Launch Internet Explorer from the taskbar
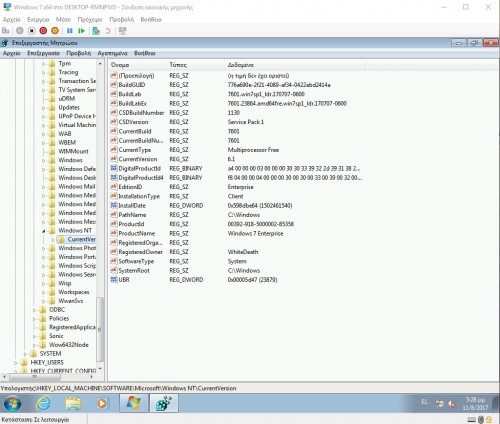500x424 pixels. pyautogui.click(x=43, y=403)
